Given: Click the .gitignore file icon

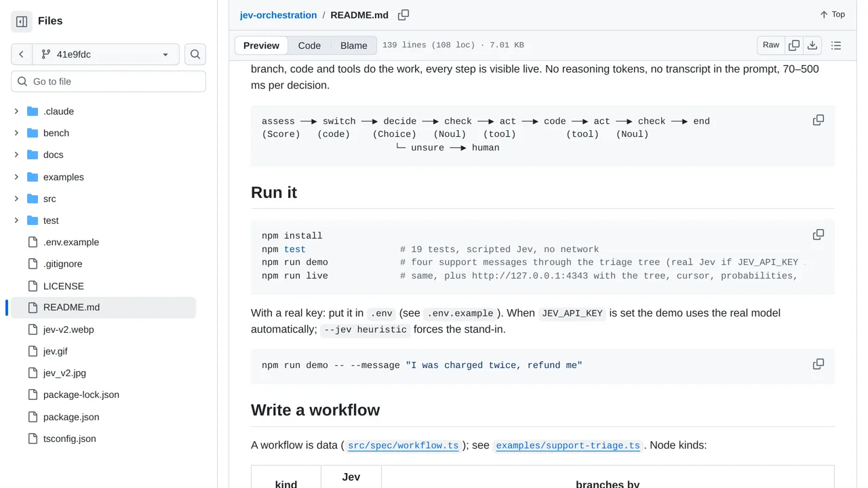Looking at the screenshot, I should 33,264.
